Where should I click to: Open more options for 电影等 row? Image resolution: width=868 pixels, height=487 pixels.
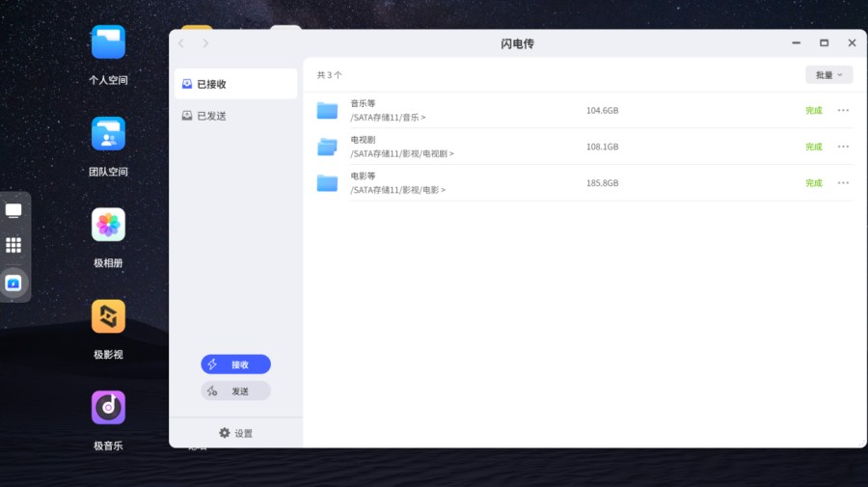(x=843, y=182)
